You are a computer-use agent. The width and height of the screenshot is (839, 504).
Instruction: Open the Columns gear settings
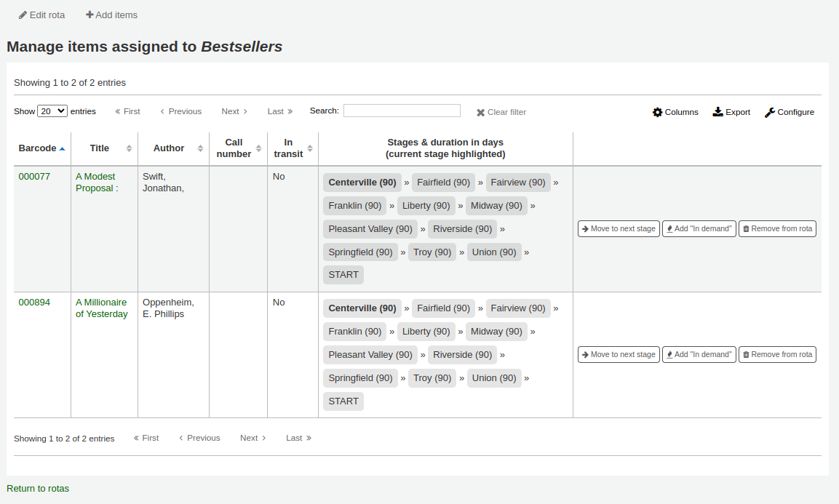click(x=658, y=112)
